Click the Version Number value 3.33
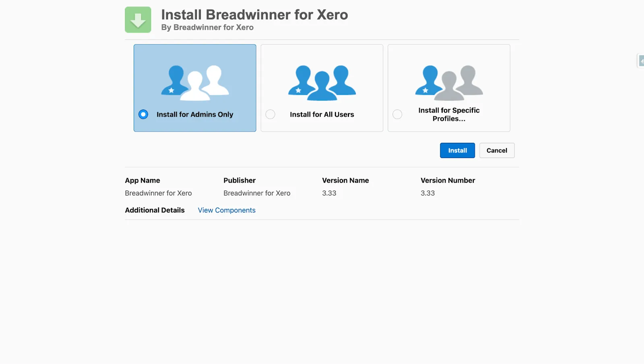The image size is (644, 364). click(427, 193)
